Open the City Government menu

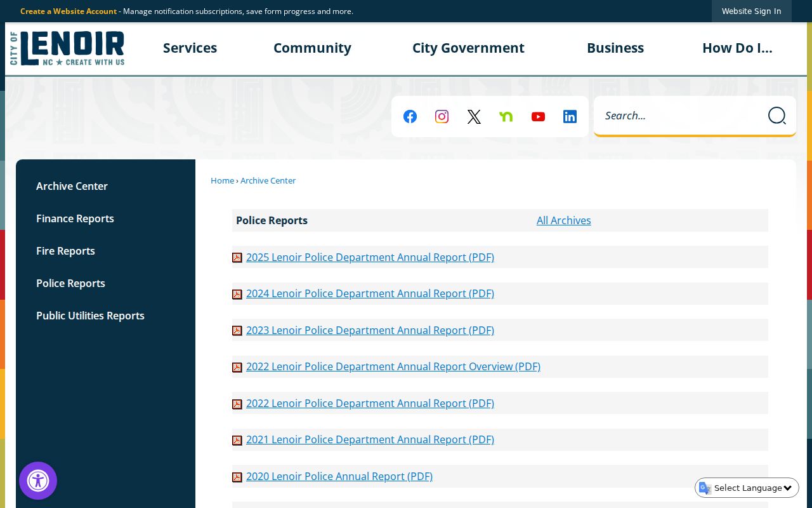(468, 48)
